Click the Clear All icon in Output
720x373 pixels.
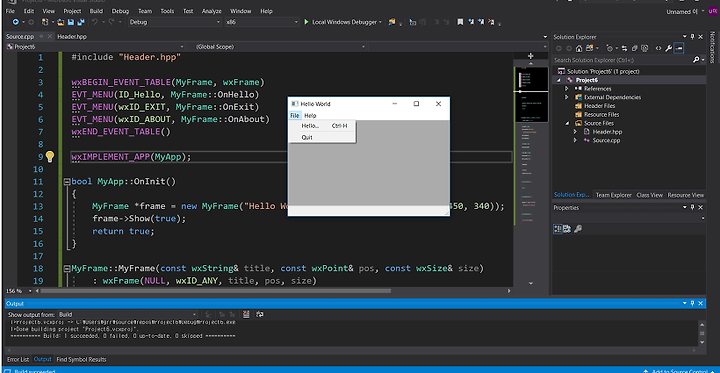point(247,314)
